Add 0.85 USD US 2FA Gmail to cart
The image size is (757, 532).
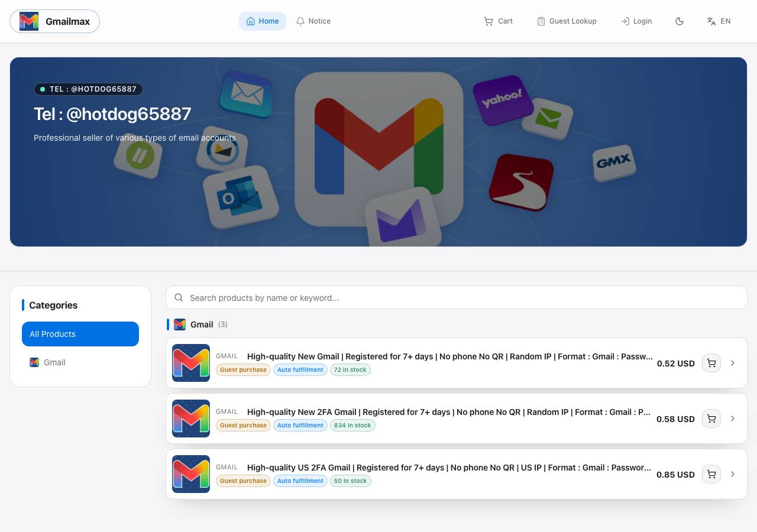pyautogui.click(x=711, y=474)
